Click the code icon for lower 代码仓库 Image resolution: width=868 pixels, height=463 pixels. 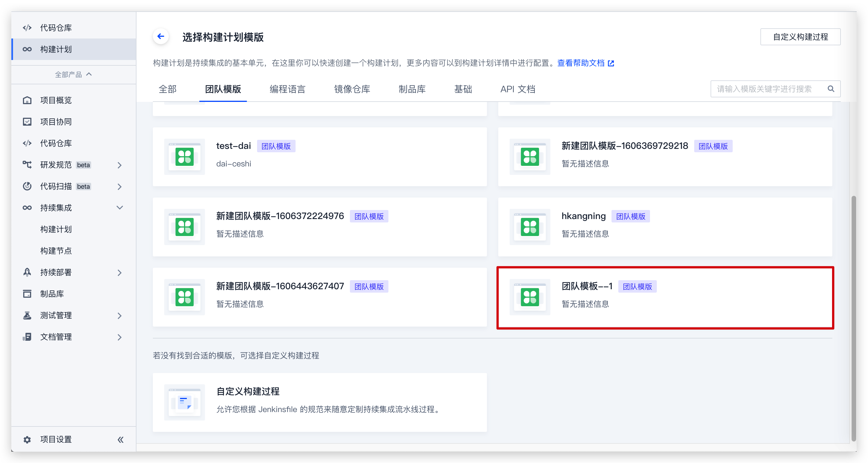pos(27,143)
